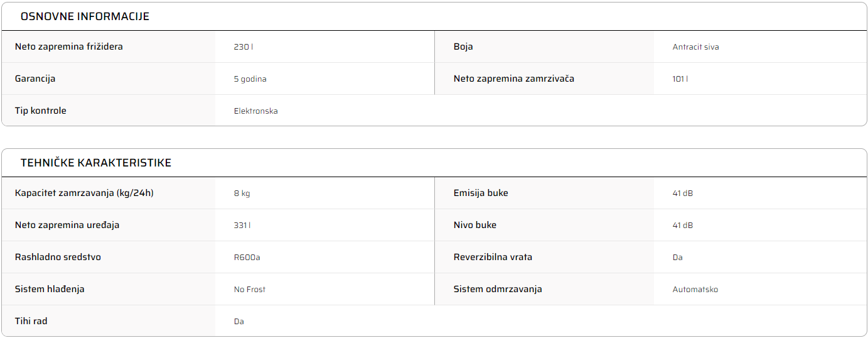This screenshot has height=338, width=868.
Task: Click the 5 godina warranty value
Action: coord(250,79)
